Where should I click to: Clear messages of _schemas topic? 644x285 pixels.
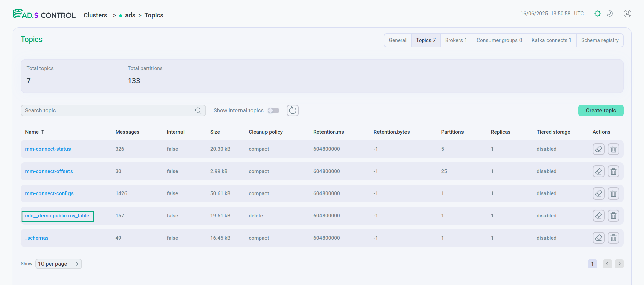click(598, 238)
